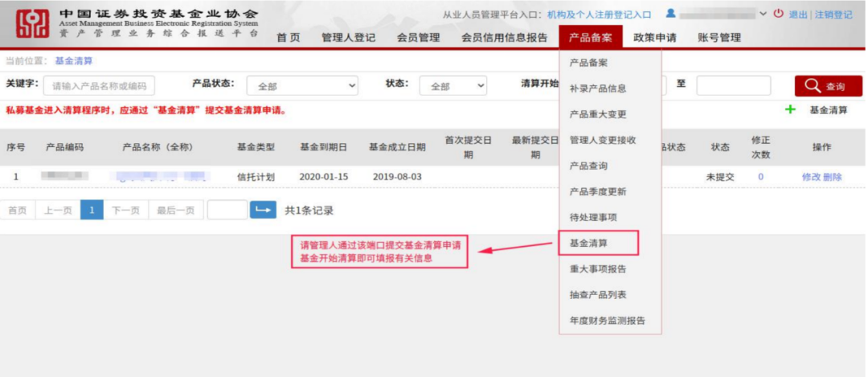Select page 1 in pagination

[92, 211]
